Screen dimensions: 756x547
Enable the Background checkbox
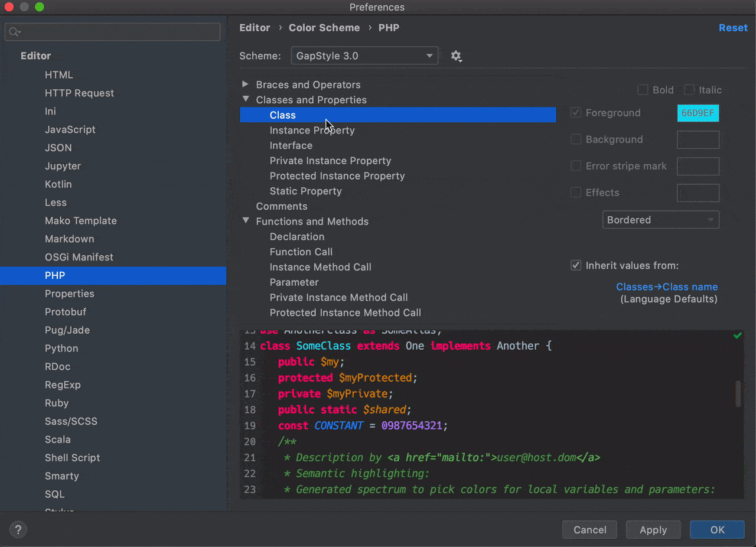click(x=576, y=139)
